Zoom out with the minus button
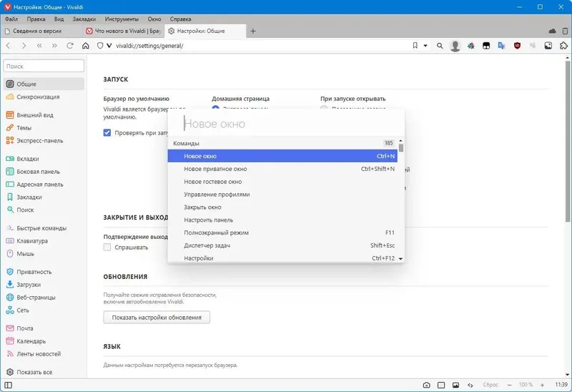Image resolution: width=572 pixels, height=392 pixels. point(510,385)
